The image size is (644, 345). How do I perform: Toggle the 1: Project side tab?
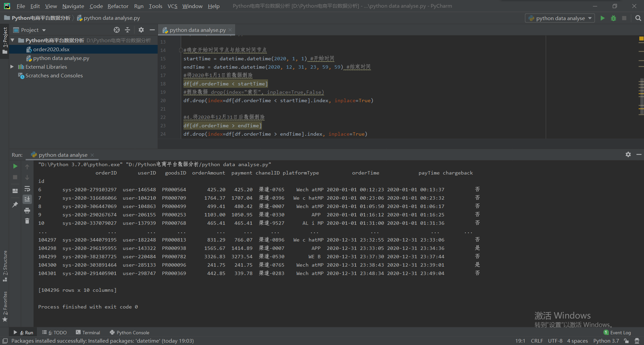5,40
